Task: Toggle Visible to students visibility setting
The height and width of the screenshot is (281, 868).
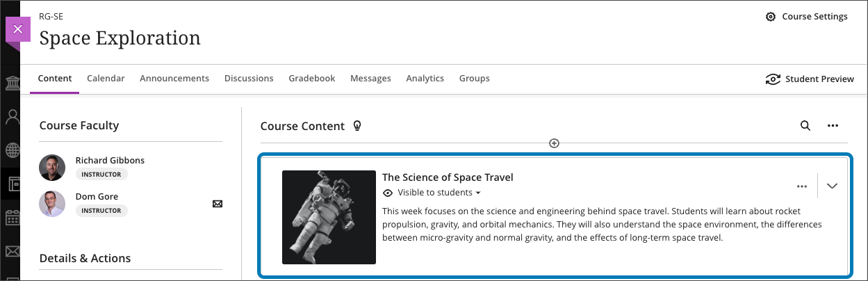Action: pyautogui.click(x=432, y=193)
